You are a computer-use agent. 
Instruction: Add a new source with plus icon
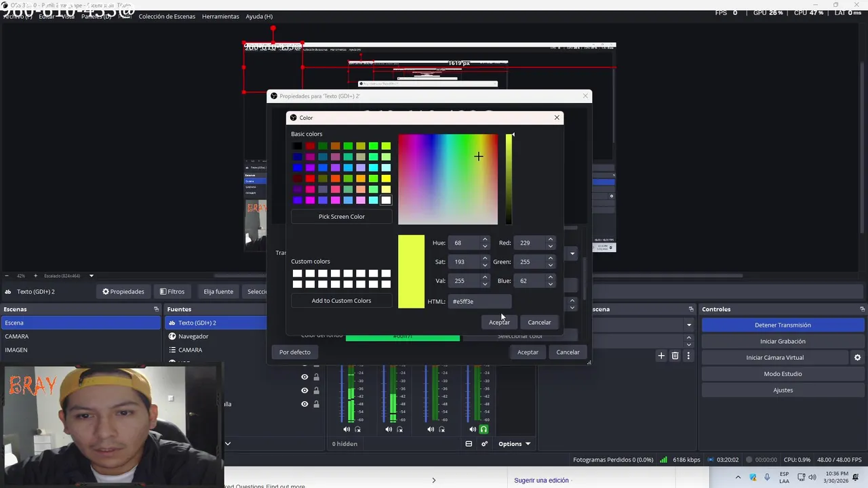tap(661, 356)
